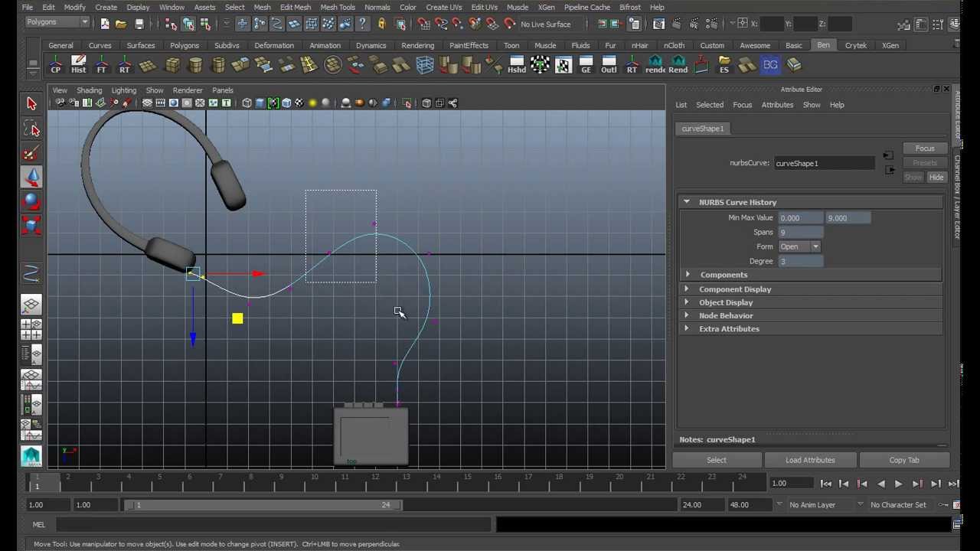Open Hshd Hypershade shelf icon
980x551 pixels.
pos(517,65)
